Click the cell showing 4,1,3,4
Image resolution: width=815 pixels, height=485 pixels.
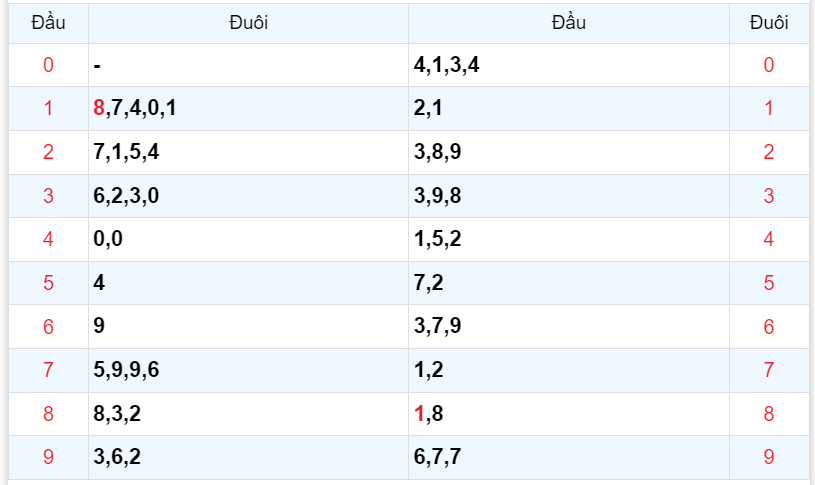point(454,66)
